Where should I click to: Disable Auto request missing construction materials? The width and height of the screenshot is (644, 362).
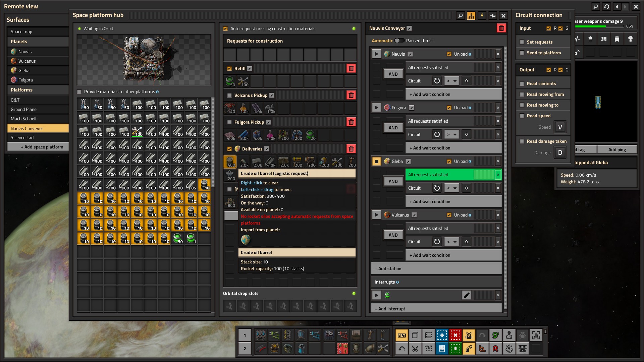point(225,29)
